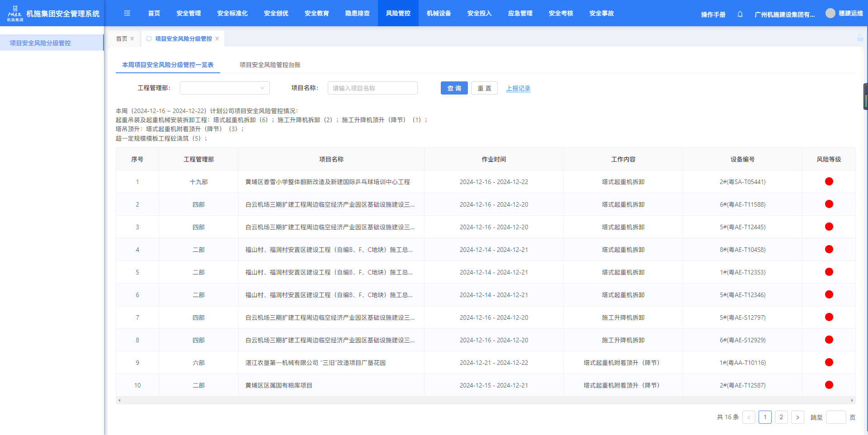Open the 广州机施建设集团 organization selector
868x435 pixels.
784,14
